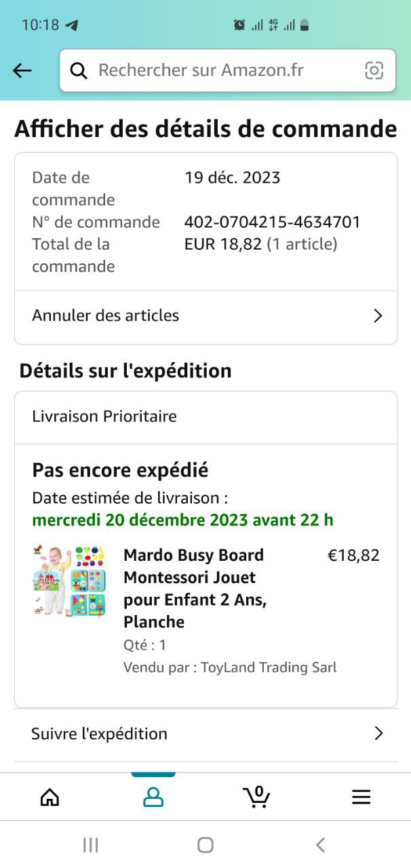Screen dimensions: 411x868
Task: Expand Annuler des articles chevron
Action: (378, 315)
